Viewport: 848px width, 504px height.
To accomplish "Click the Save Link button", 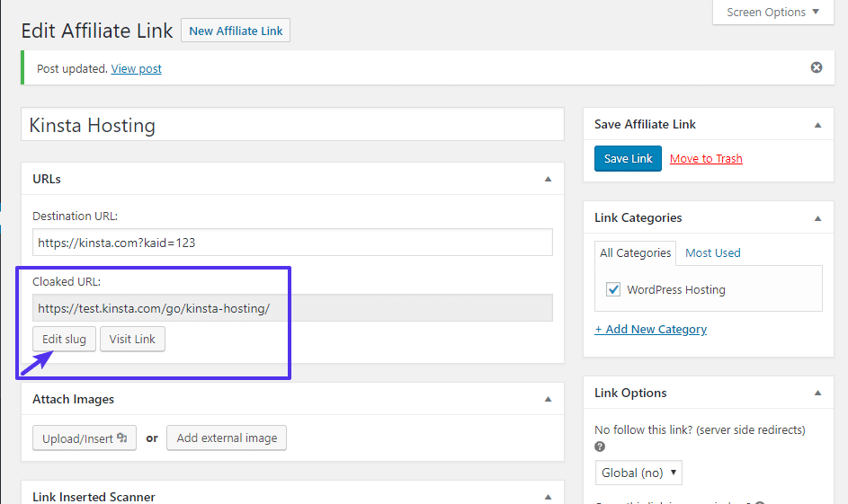I will tap(628, 159).
